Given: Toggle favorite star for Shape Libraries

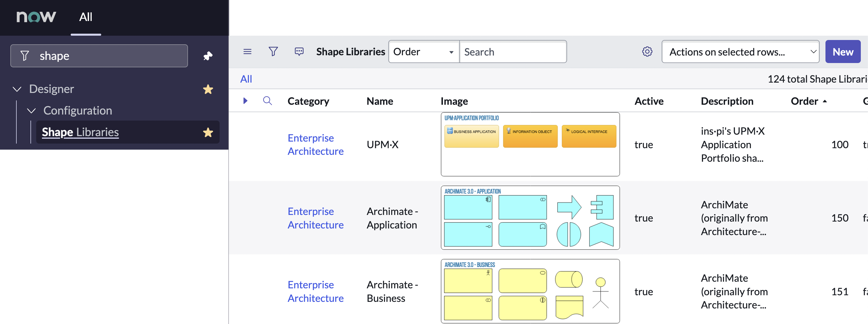Looking at the screenshot, I should pyautogui.click(x=208, y=132).
